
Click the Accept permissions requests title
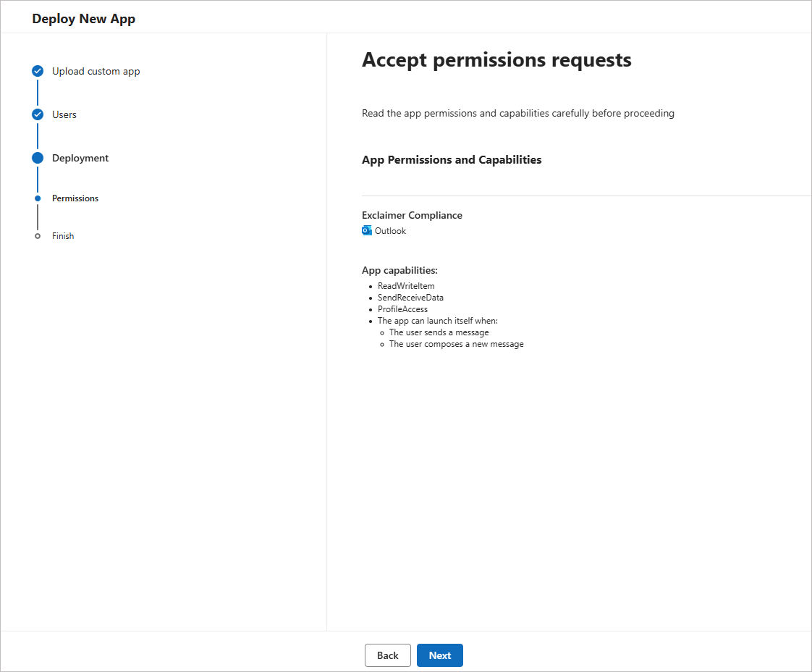496,60
